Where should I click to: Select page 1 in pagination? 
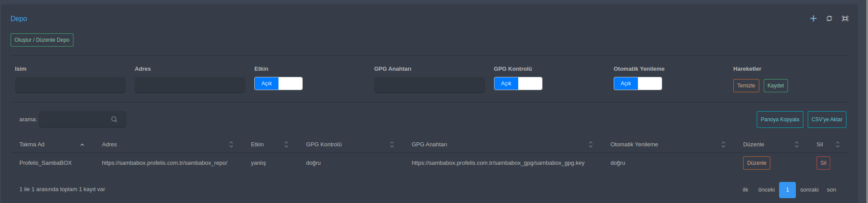point(787,190)
